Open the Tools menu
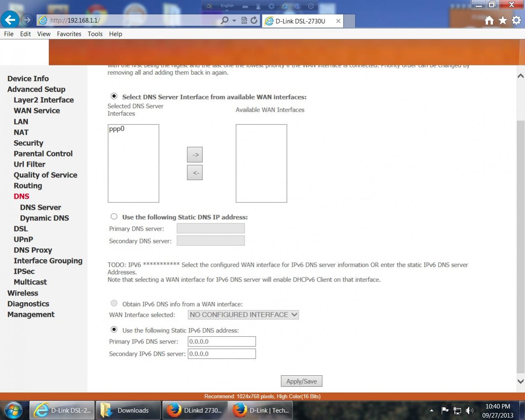This screenshot has height=420, width=525. pos(95,34)
